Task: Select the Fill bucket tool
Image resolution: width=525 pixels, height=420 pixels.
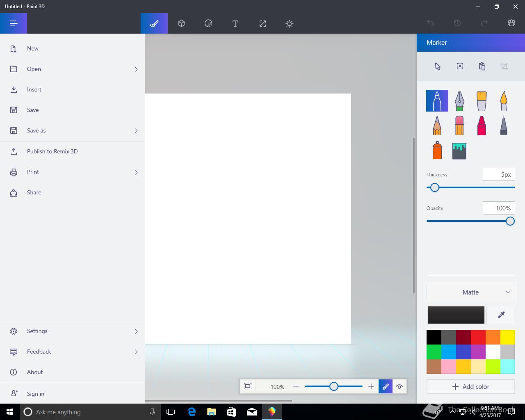Action: coord(459,151)
